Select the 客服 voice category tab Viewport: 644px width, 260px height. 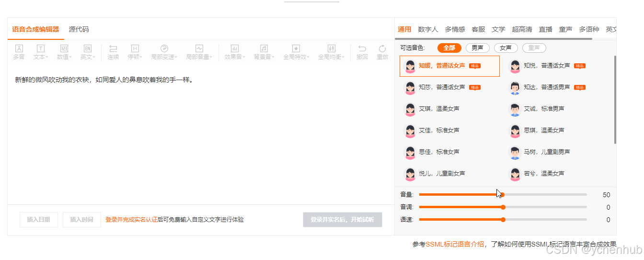(478, 29)
